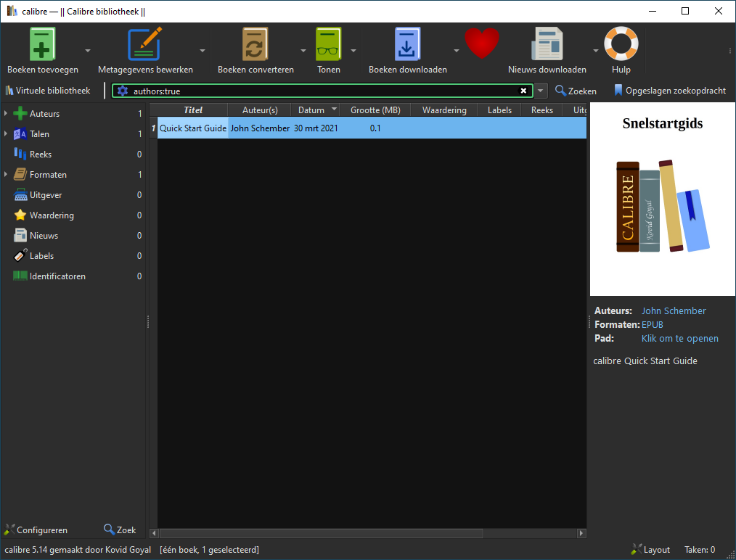Image resolution: width=736 pixels, height=560 pixels.
Task: Open the Virtuele bibliotheek menu
Action: [48, 91]
